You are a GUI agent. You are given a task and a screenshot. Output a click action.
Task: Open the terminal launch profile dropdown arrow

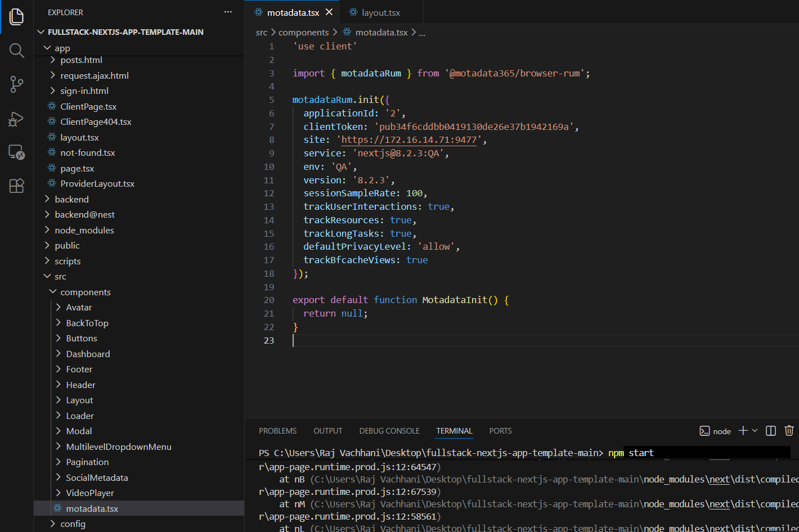click(755, 430)
